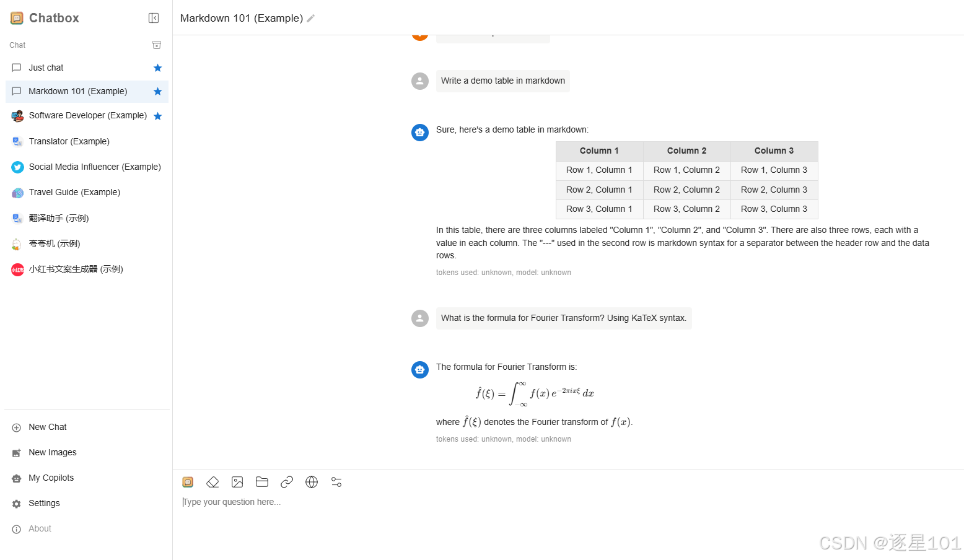The height and width of the screenshot is (560, 964).
Task: Open the Travel Guide (Example) conversation
Action: (x=87, y=192)
